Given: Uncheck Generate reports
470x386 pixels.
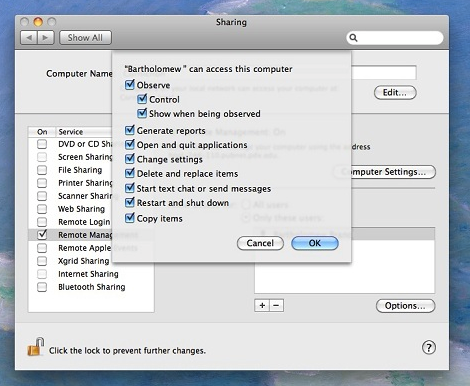Looking at the screenshot, I should coord(130,130).
